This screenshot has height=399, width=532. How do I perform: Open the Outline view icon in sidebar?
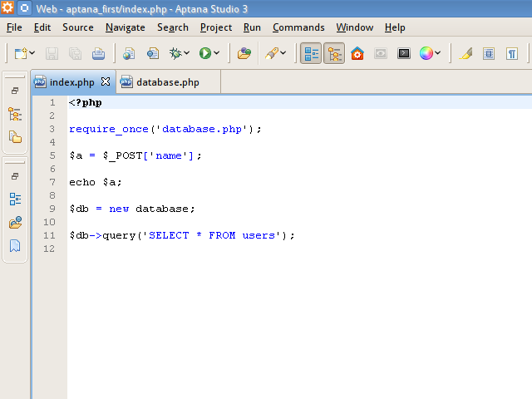coord(15,199)
